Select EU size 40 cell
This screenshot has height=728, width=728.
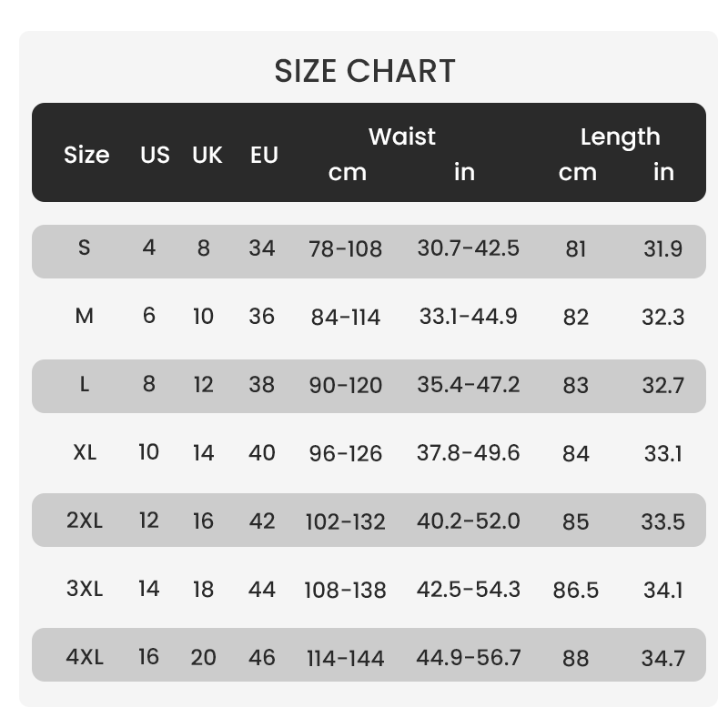262,452
